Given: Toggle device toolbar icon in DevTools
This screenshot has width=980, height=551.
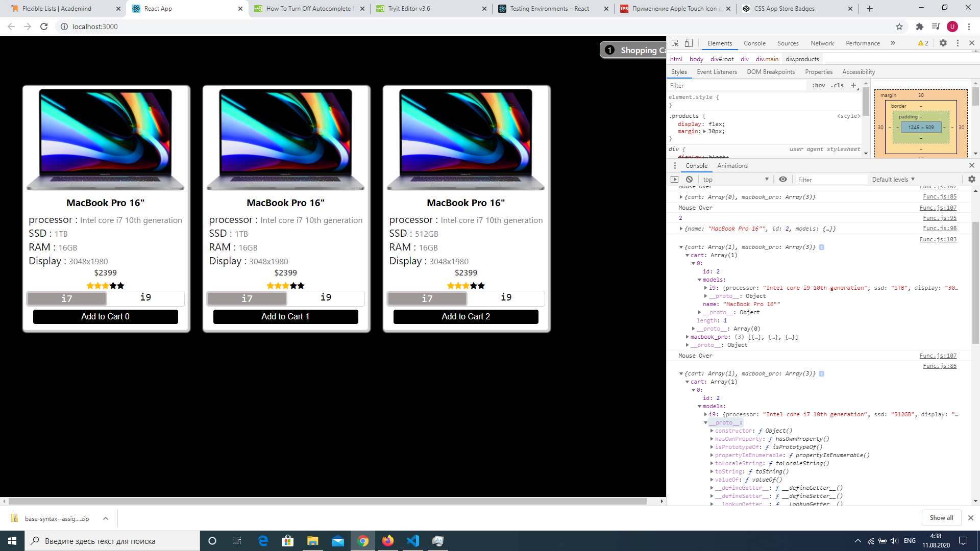Looking at the screenshot, I should (689, 43).
